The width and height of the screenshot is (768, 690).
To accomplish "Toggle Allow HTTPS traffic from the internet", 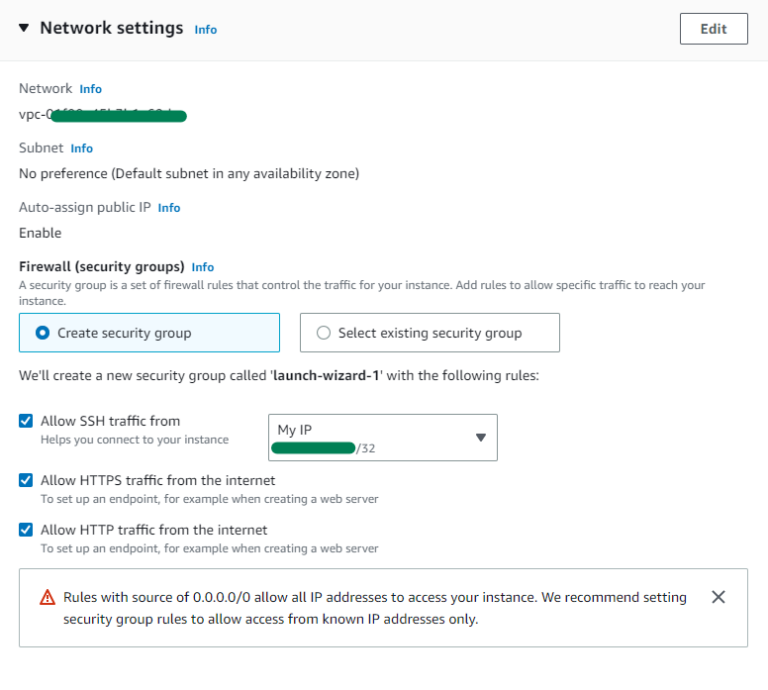I will tap(26, 480).
